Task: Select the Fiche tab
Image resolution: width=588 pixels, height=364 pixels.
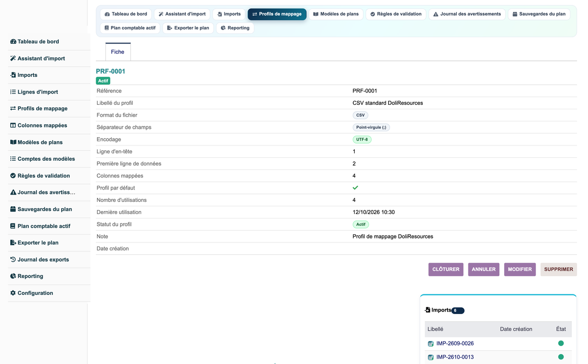Action: tap(118, 52)
